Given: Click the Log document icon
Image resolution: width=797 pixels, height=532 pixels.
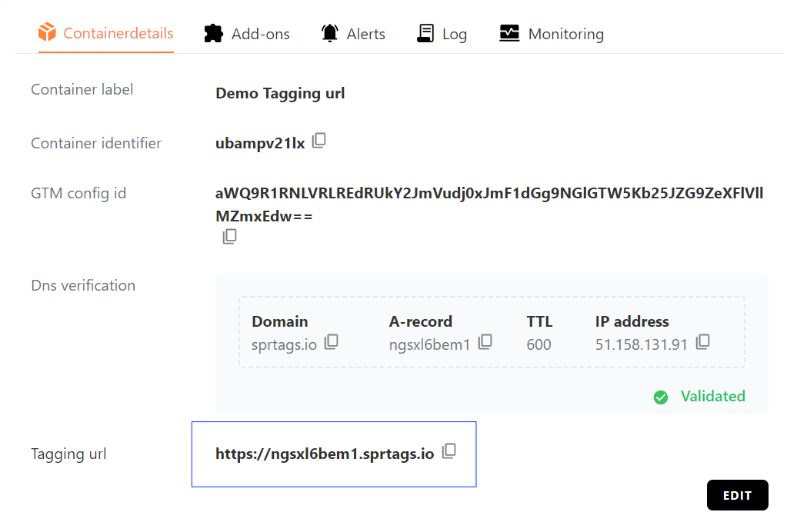Looking at the screenshot, I should (x=425, y=32).
